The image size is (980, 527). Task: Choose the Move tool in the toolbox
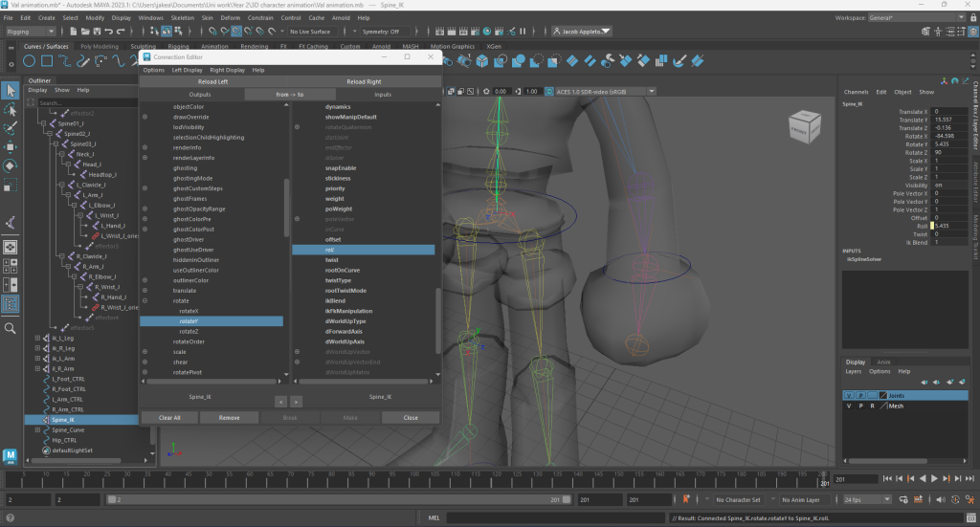tap(11, 146)
